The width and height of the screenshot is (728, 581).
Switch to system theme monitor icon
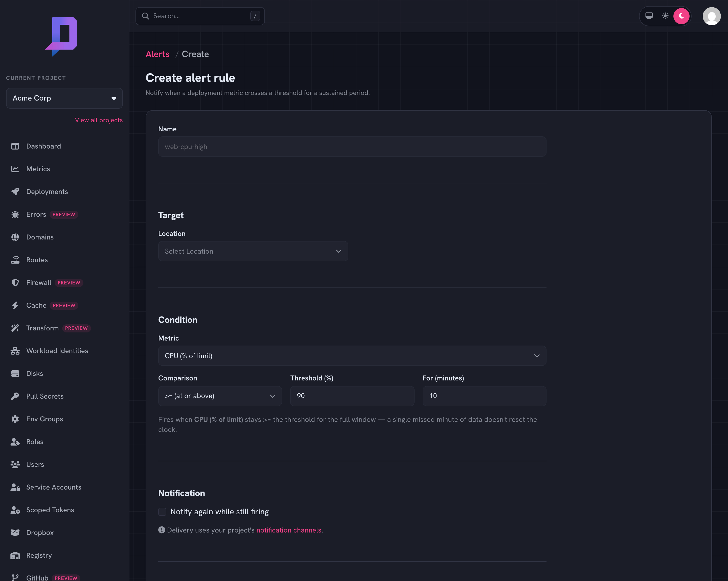(x=649, y=16)
